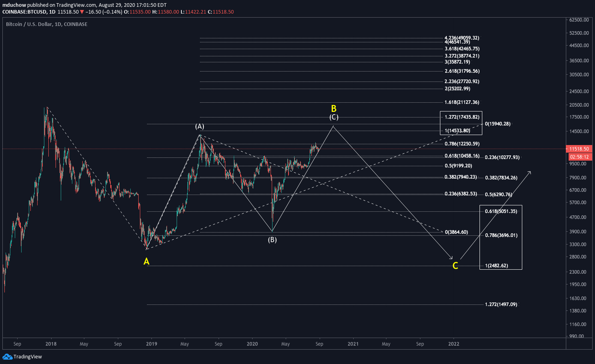This screenshot has height=364, width=595.
Task: Select retracement label 0.786(3696.01)
Action: 501,235
